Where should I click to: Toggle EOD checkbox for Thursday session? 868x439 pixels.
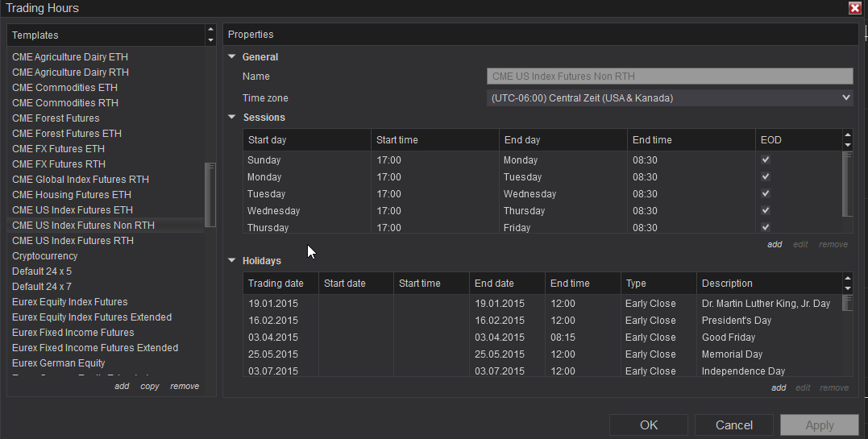pyautogui.click(x=766, y=227)
